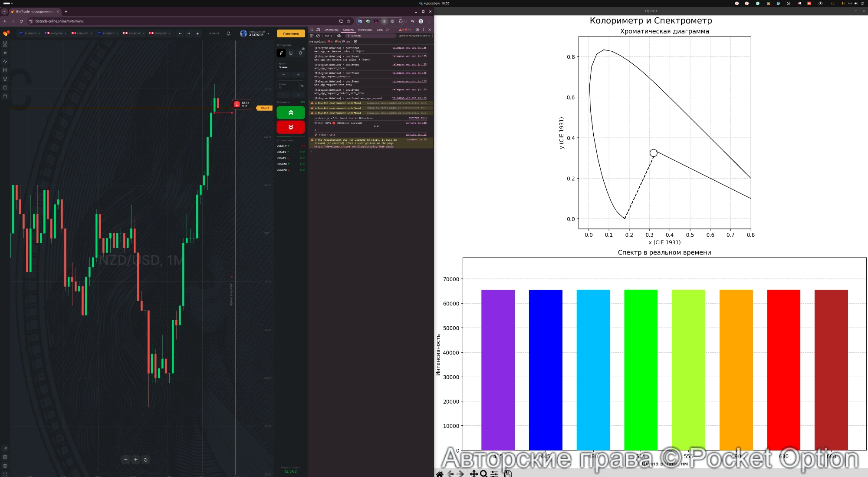Switch to the Сеть tab in DevTools
The width and height of the screenshot is (868, 477).
[x=380, y=30]
